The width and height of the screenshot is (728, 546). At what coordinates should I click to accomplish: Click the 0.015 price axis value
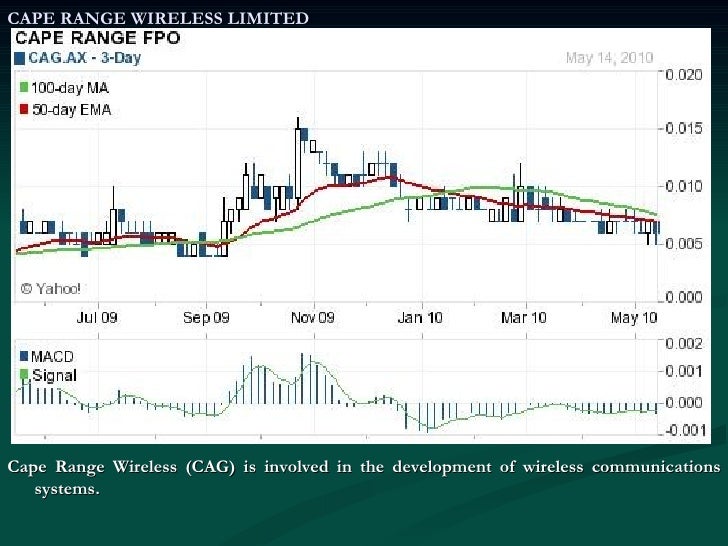coord(684,128)
